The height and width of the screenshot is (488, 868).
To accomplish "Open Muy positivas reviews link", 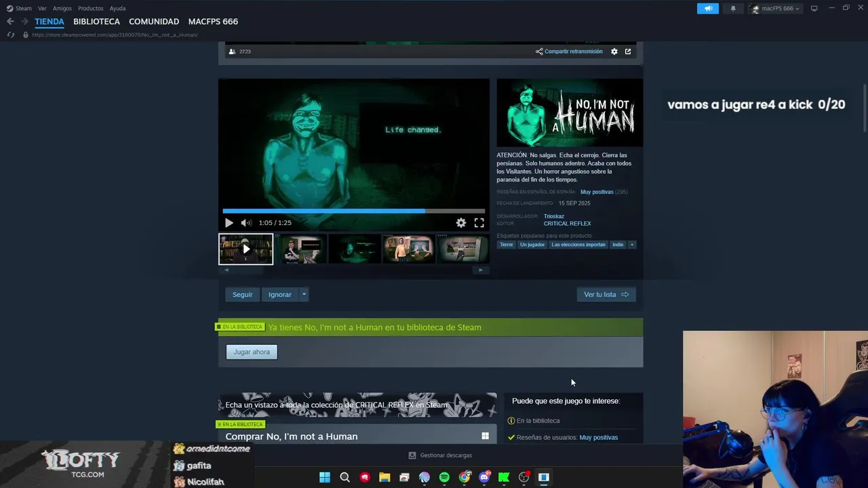I will click(x=597, y=192).
